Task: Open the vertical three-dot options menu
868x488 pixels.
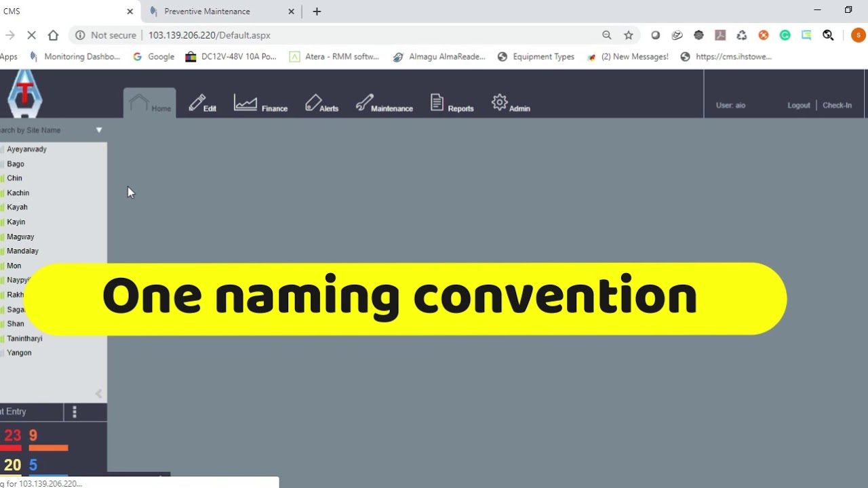Action: click(x=75, y=412)
